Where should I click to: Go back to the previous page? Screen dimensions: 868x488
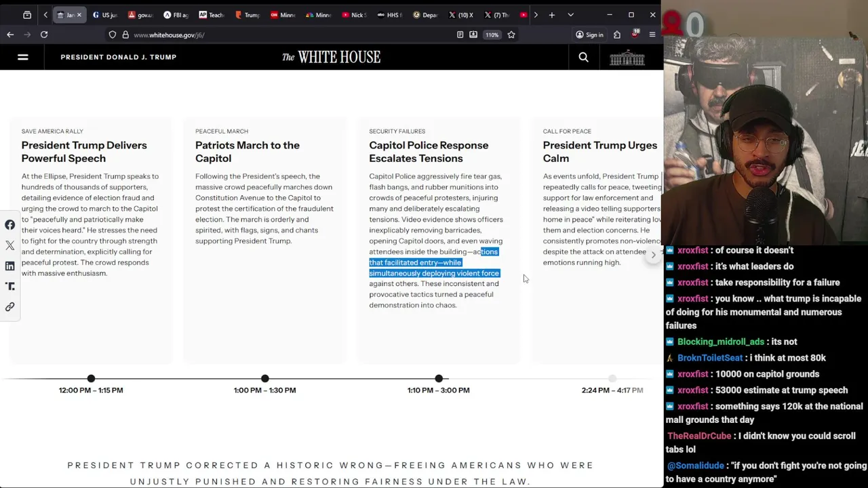coord(10,35)
